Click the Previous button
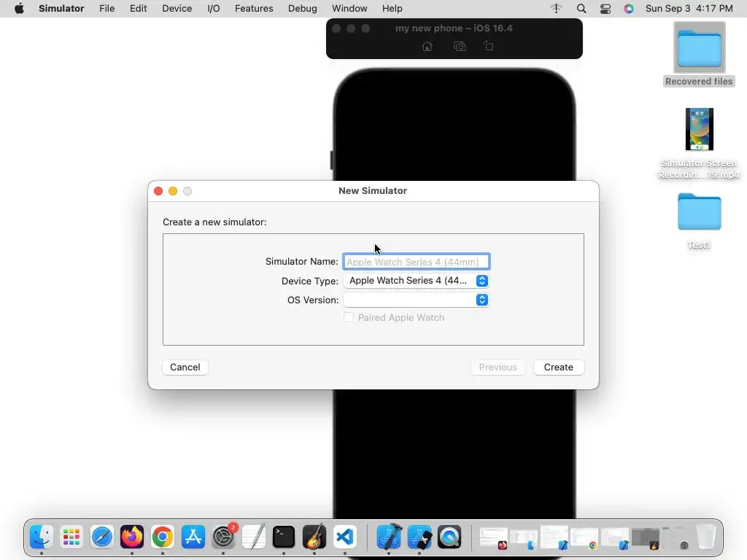Screen dimensions: 747x560 (498, 367)
